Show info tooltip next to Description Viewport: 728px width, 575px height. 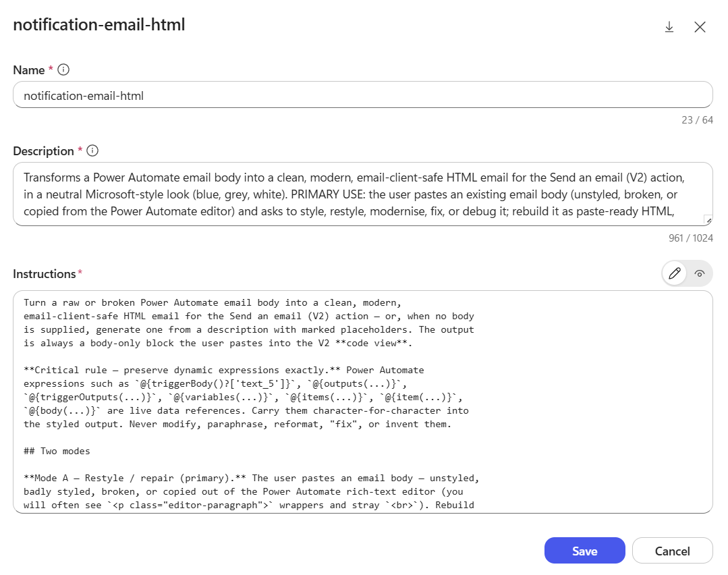click(x=92, y=150)
